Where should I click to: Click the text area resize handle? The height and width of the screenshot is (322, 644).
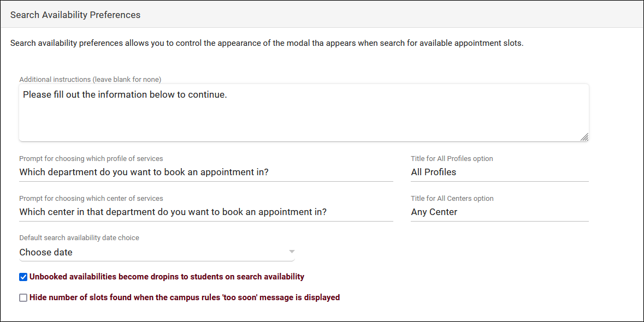584,137
